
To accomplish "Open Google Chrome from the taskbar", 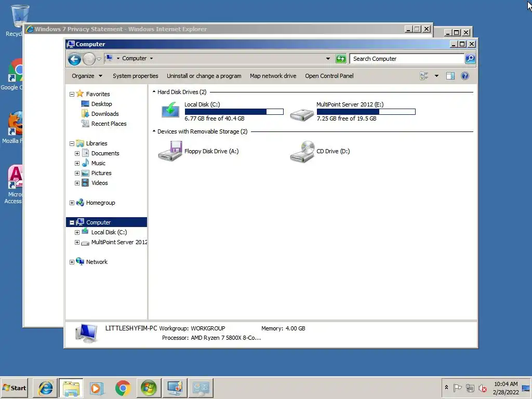I will point(123,388).
